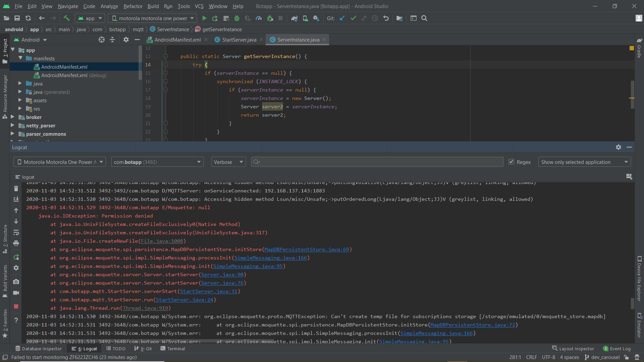
Task: Open the Analyze menu
Action: coord(109,6)
